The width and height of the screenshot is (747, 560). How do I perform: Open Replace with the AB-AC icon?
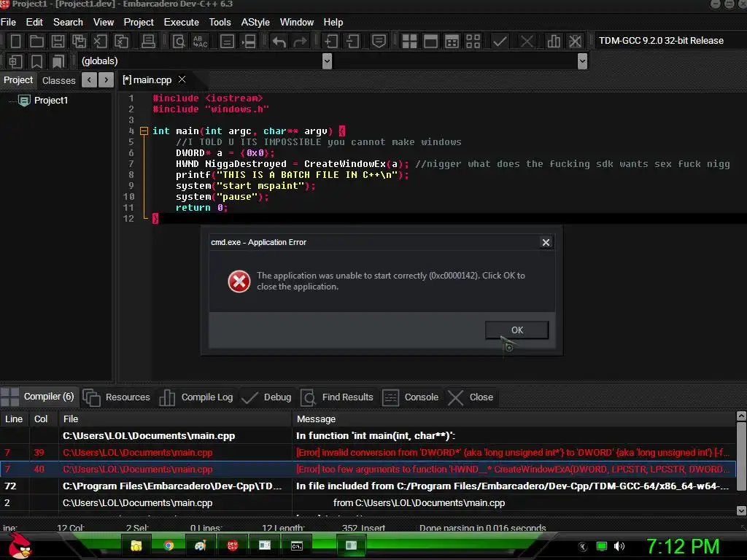point(200,42)
